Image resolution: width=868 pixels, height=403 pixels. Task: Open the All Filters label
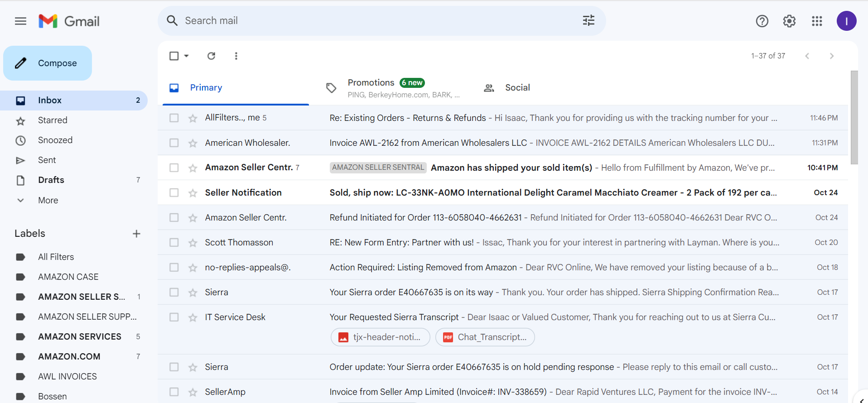pyautogui.click(x=75, y=257)
